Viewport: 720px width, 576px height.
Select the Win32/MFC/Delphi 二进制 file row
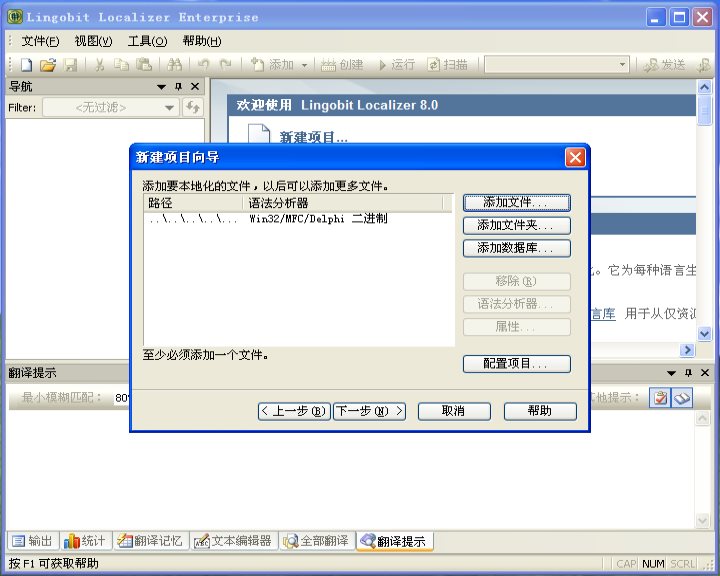[x=298, y=219]
